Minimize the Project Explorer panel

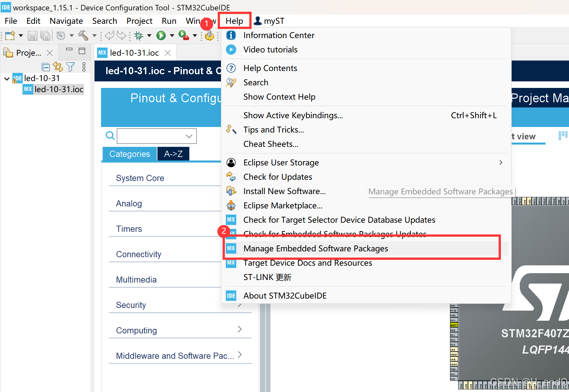pos(69,49)
